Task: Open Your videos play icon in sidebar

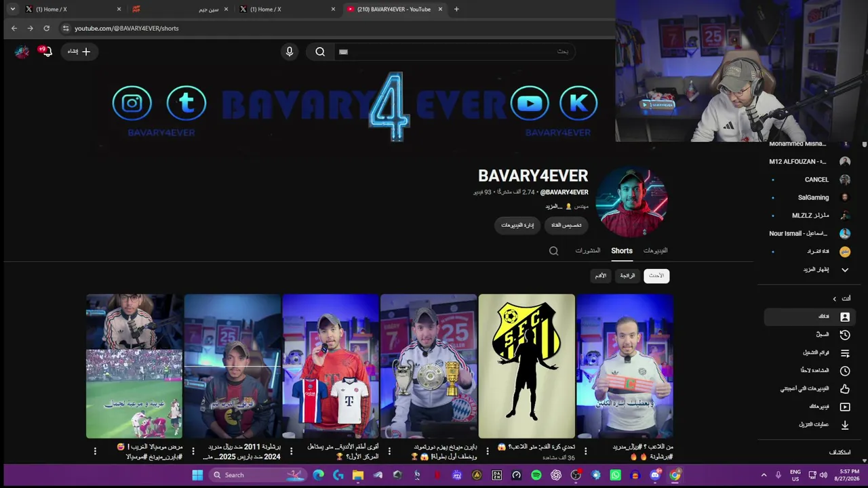Action: click(845, 407)
